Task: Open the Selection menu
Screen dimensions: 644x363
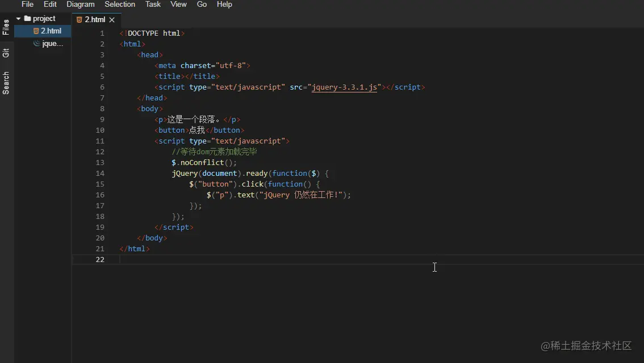Action: [x=120, y=4]
